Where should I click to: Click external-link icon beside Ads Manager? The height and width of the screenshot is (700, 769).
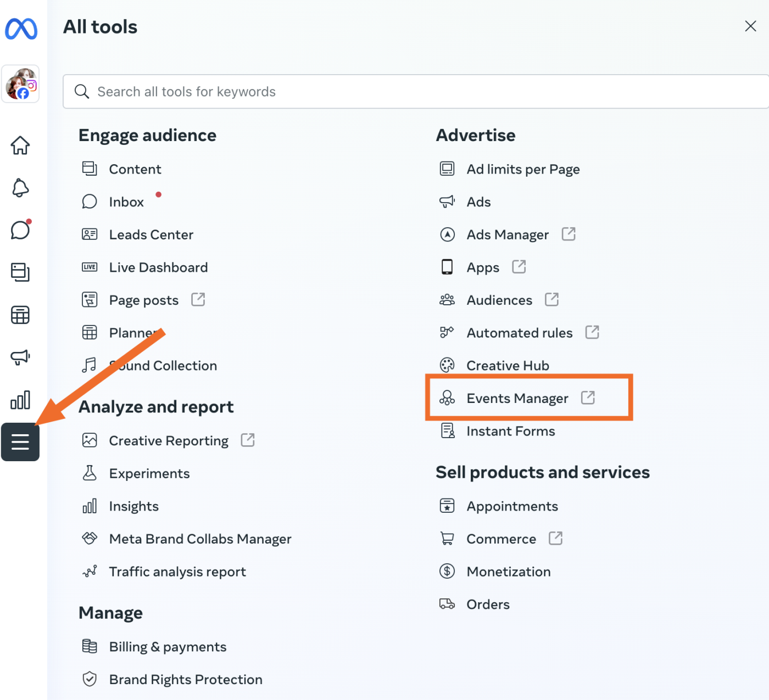tap(569, 234)
